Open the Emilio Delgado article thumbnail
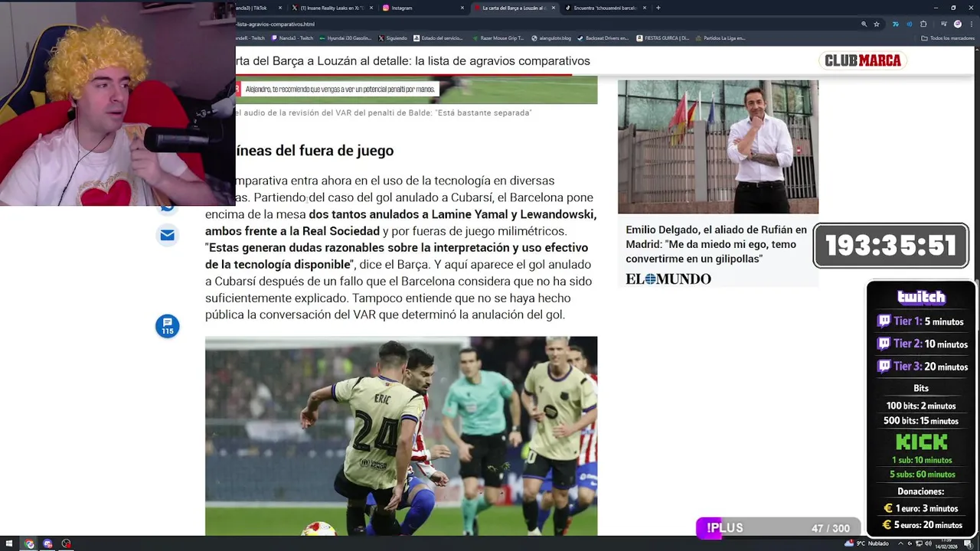The image size is (980, 551). [718, 147]
